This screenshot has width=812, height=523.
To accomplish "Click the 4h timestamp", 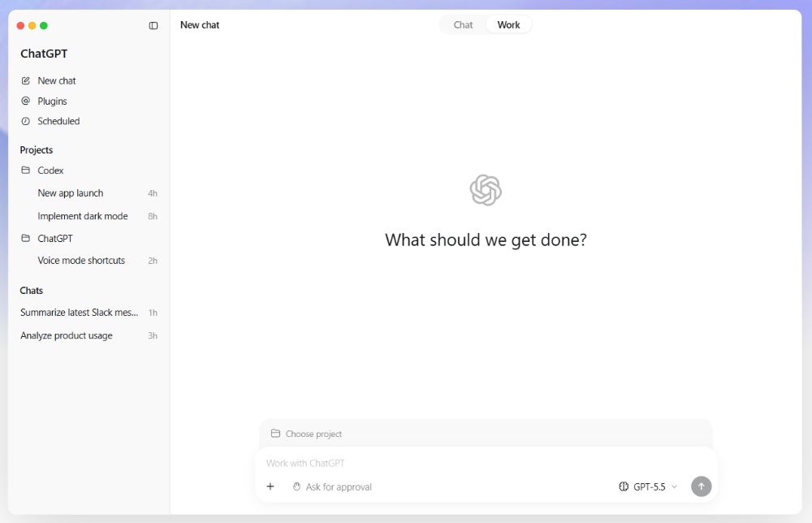I will coord(153,193).
